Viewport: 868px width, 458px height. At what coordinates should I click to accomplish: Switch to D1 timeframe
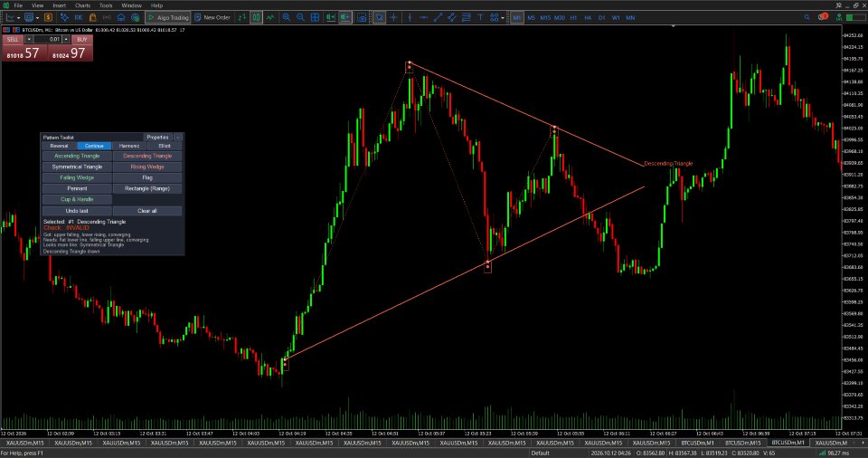point(602,18)
